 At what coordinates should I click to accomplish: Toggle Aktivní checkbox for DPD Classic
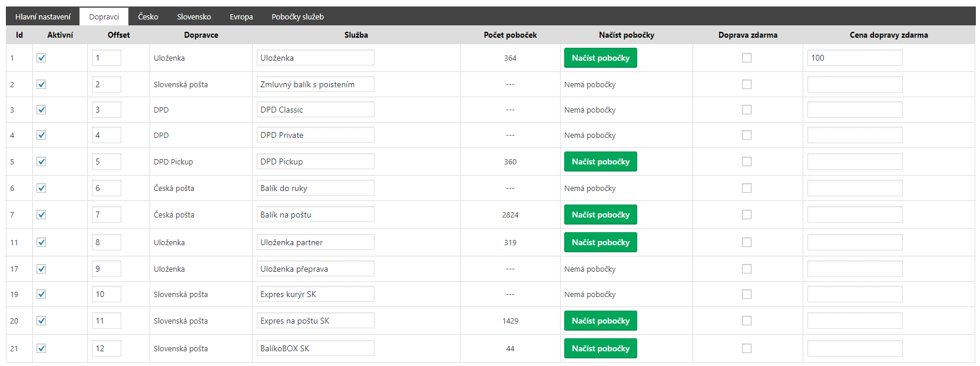click(41, 110)
